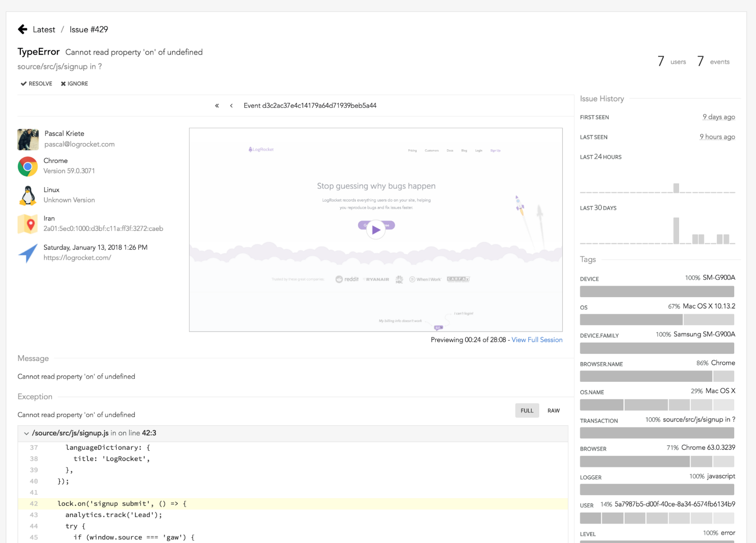Jump to first event double-chevron
This screenshot has width=756, height=543.
tap(217, 105)
